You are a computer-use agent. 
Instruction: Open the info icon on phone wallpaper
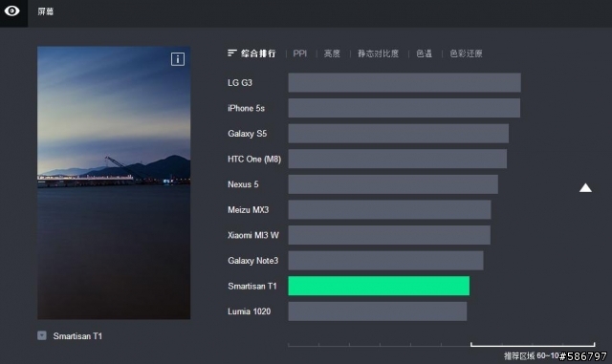178,59
